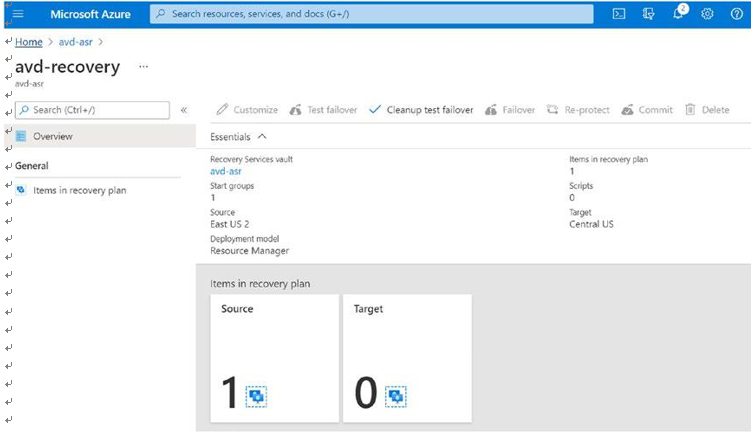The image size is (755, 435).
Task: Open the Target tile showing 0
Action: pos(407,358)
